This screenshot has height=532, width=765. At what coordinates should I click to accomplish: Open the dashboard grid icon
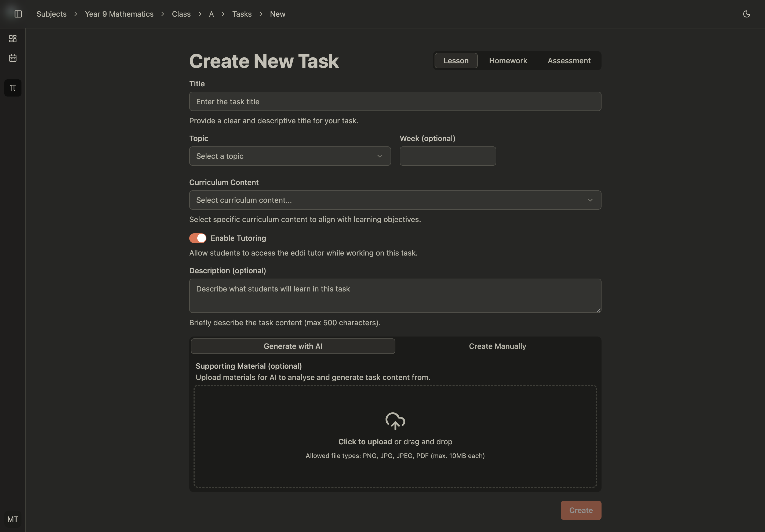coord(13,39)
